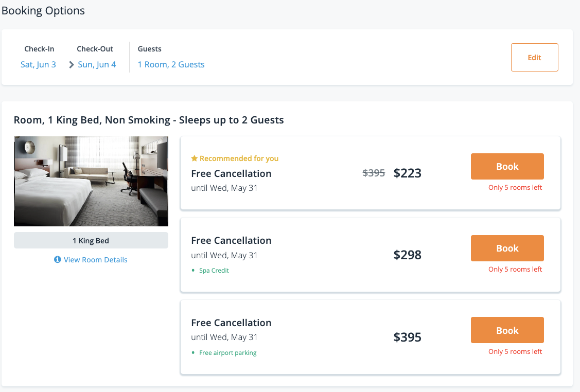
Task: Click the Free airport parking perk label
Action: [x=227, y=353]
